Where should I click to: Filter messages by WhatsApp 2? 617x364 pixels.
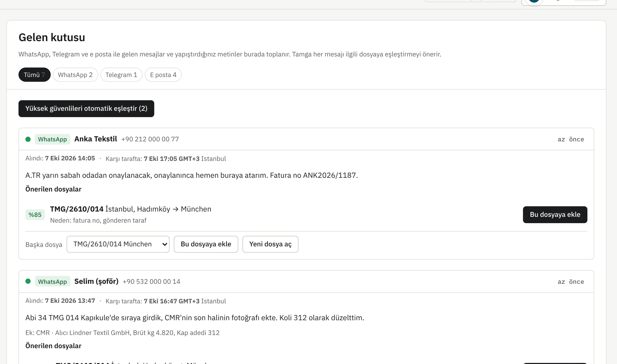pos(75,75)
